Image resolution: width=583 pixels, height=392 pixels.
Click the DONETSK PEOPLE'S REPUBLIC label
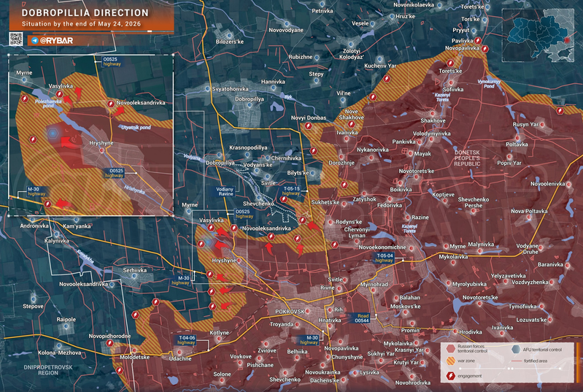(467, 158)
